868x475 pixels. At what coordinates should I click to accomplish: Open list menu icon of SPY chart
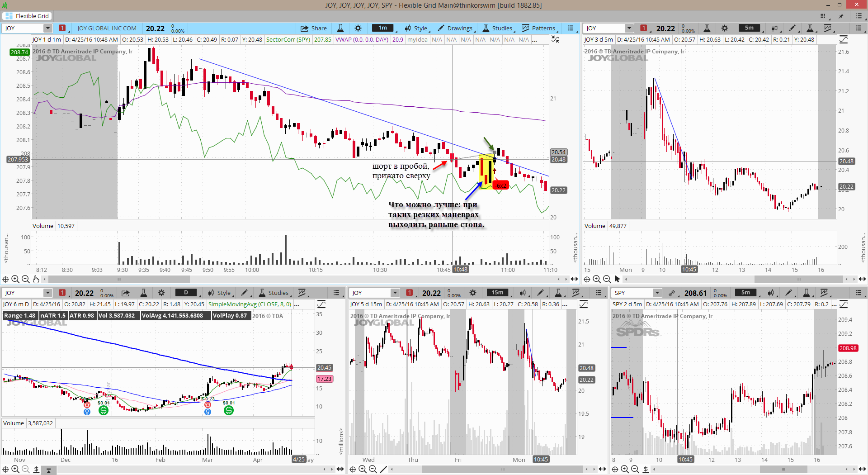(x=859, y=293)
